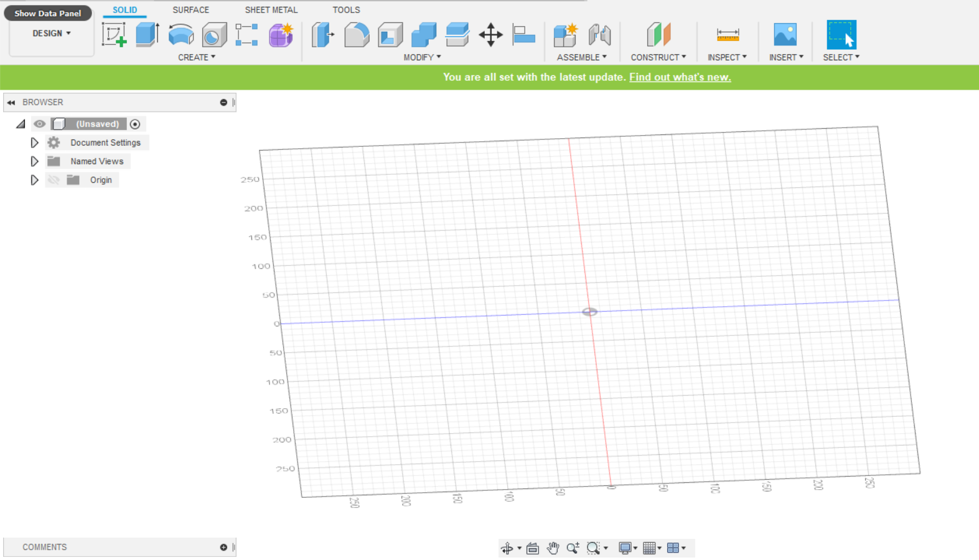Click the Zoom Window icon
Image resolution: width=979 pixels, height=560 pixels.
point(593,548)
